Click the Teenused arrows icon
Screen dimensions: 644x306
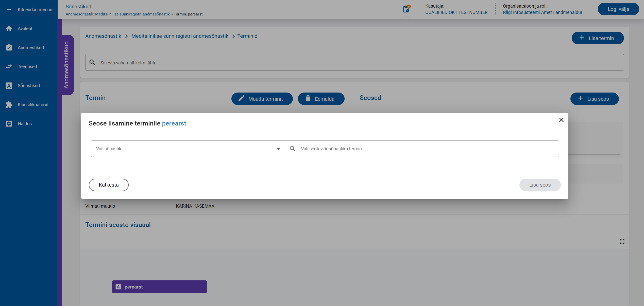pos(9,67)
